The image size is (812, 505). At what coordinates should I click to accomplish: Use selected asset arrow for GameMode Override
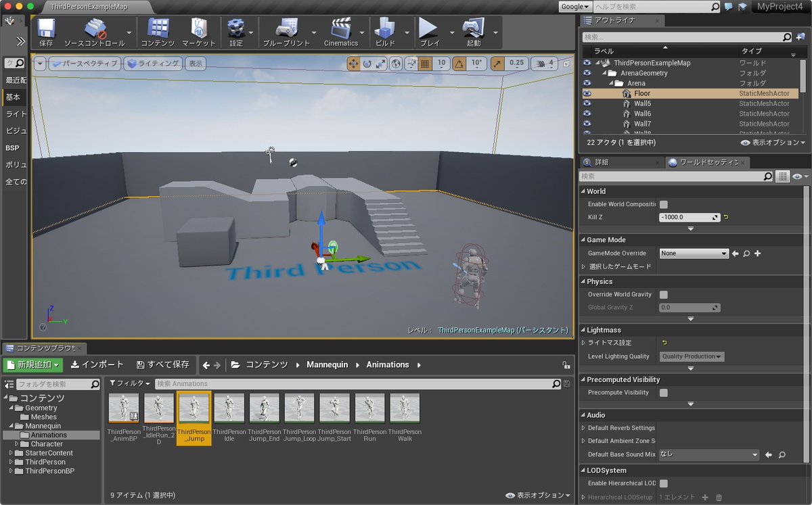click(735, 254)
